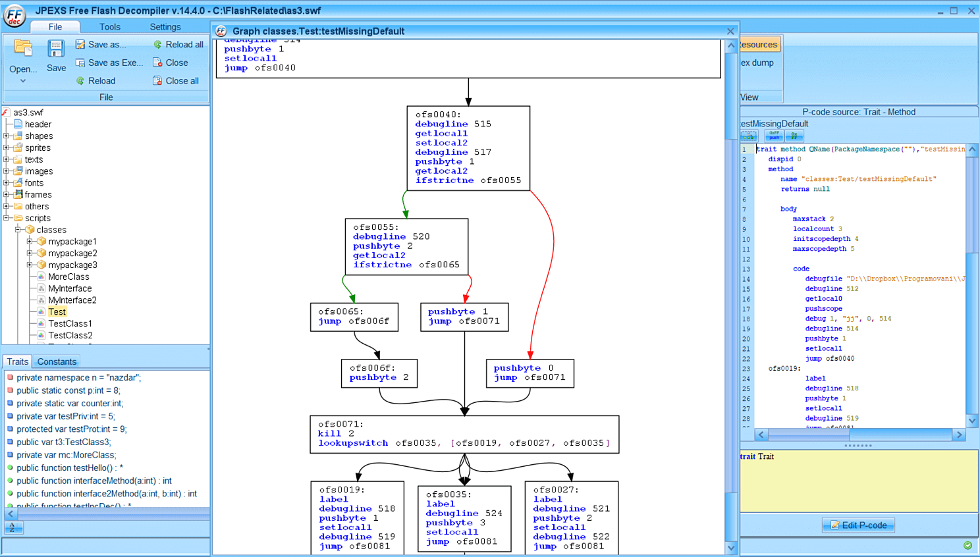
Task: Click the graph view icon in P-code toolbar
Action: [x=749, y=136]
